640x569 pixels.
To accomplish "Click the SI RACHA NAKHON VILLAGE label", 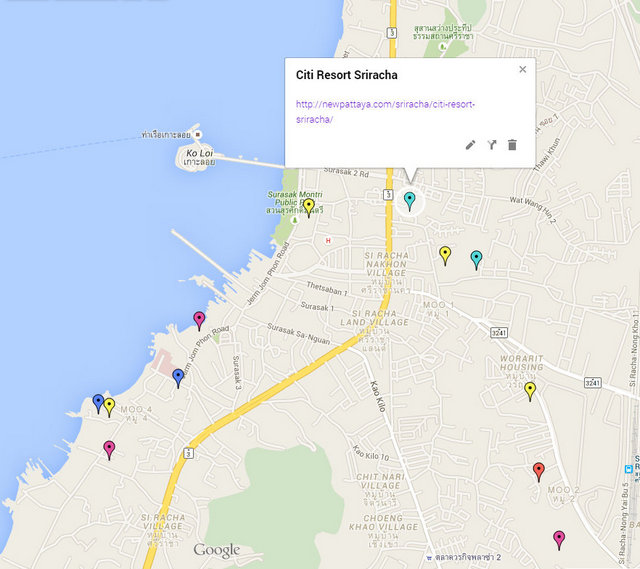I will (x=386, y=273).
